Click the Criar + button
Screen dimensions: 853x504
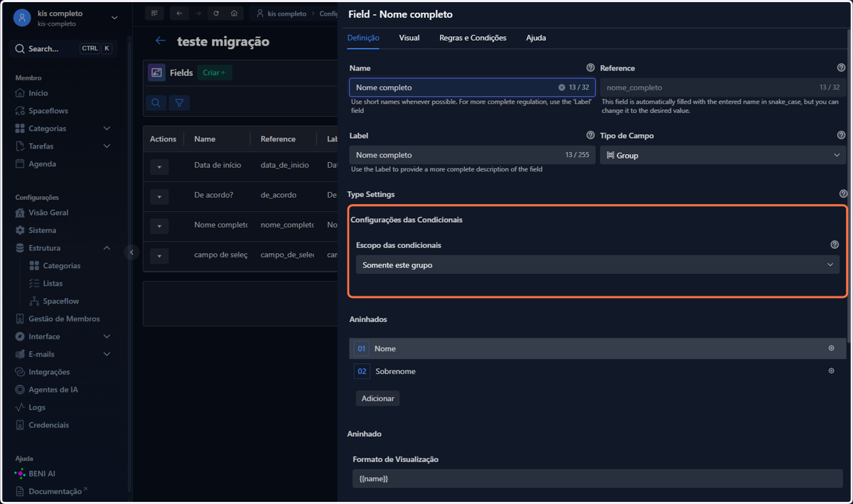coord(214,73)
